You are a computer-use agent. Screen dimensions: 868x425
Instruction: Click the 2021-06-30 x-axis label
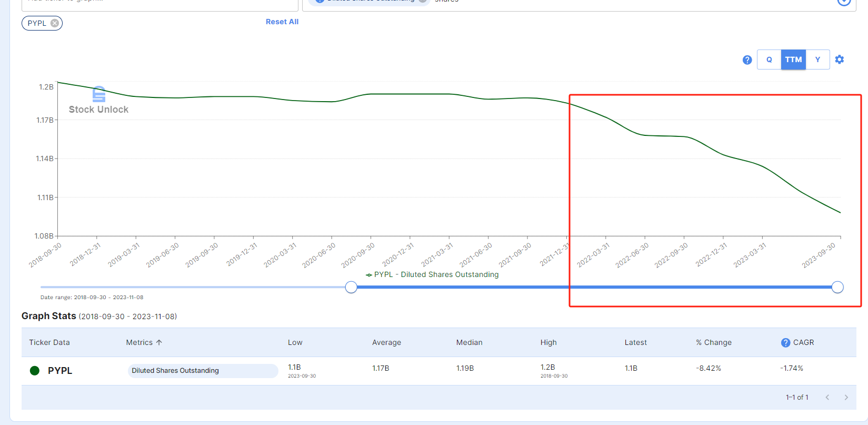476,255
